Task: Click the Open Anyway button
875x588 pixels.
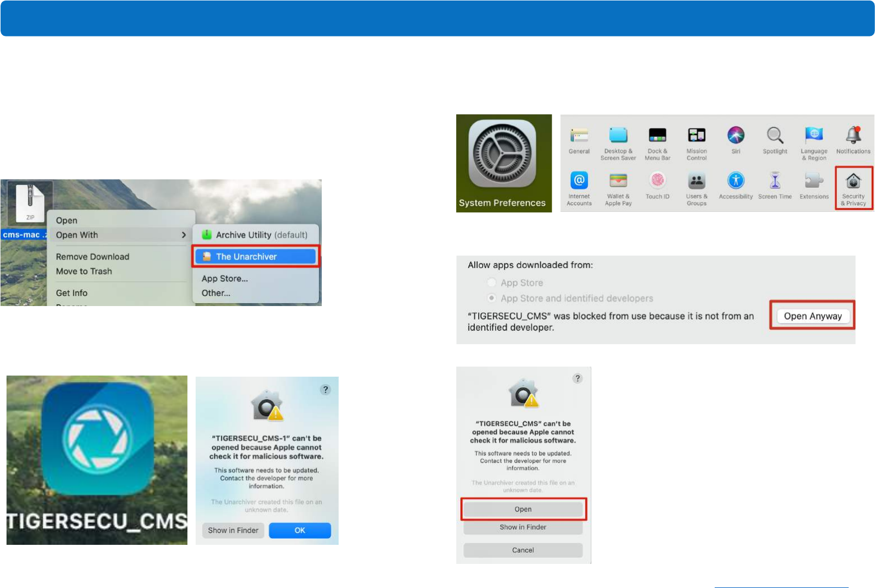Action: coord(813,316)
